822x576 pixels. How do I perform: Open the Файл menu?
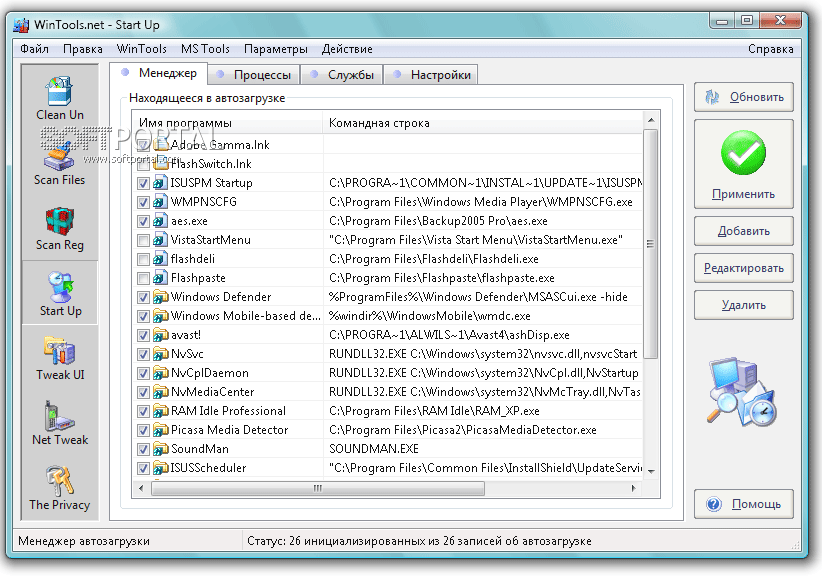[35, 49]
